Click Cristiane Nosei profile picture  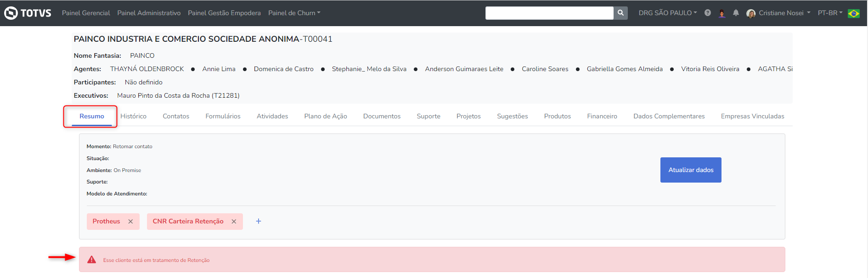751,13
